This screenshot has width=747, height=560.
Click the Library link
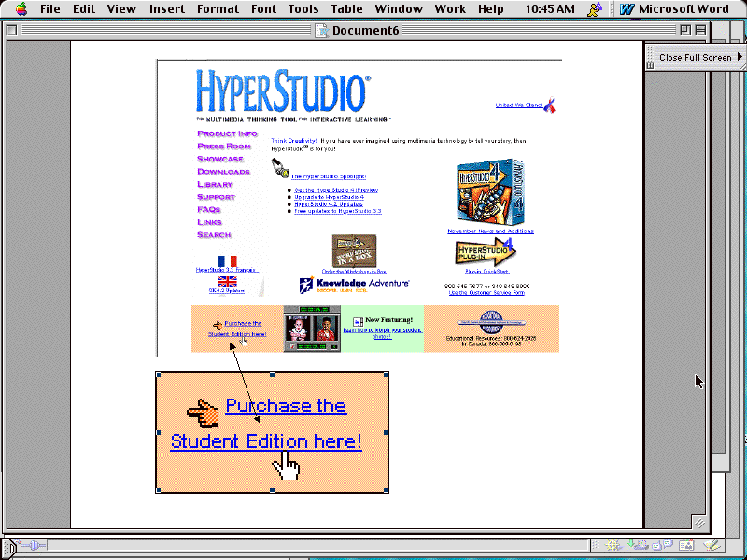215,184
